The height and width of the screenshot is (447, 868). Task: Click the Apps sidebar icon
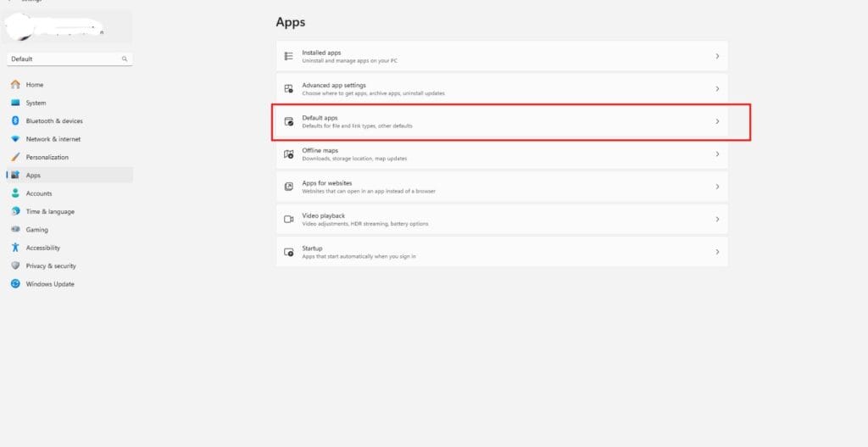15,175
